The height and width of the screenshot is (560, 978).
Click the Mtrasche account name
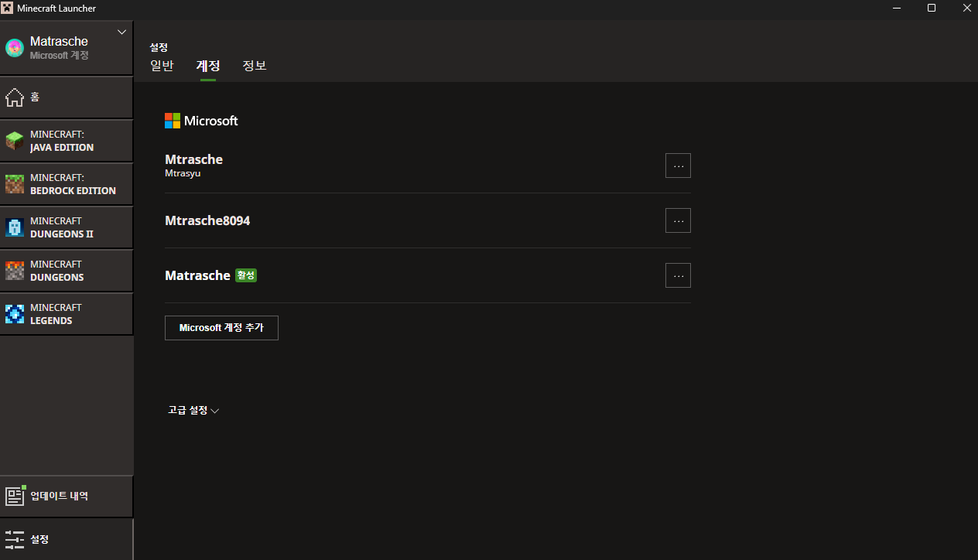click(x=193, y=159)
